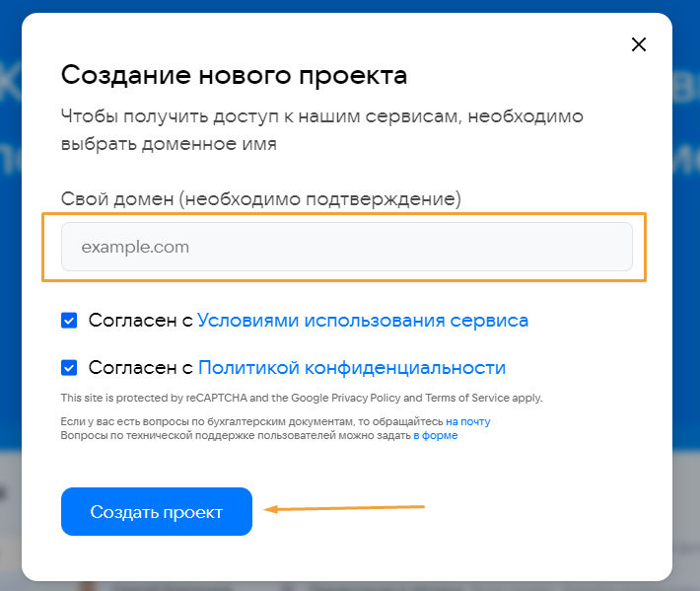Follow the 'в форме' support link
The width and height of the screenshot is (700, 591).
coord(435,435)
